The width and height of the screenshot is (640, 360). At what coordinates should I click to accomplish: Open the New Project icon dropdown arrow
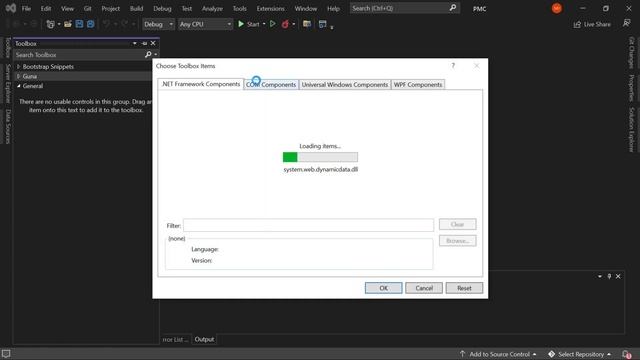(x=59, y=24)
